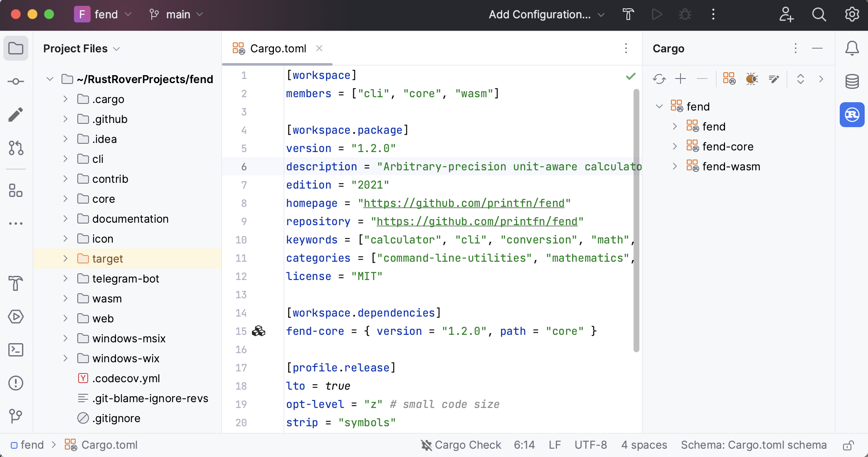Open the Notifications bell icon
The image size is (868, 457).
[852, 49]
